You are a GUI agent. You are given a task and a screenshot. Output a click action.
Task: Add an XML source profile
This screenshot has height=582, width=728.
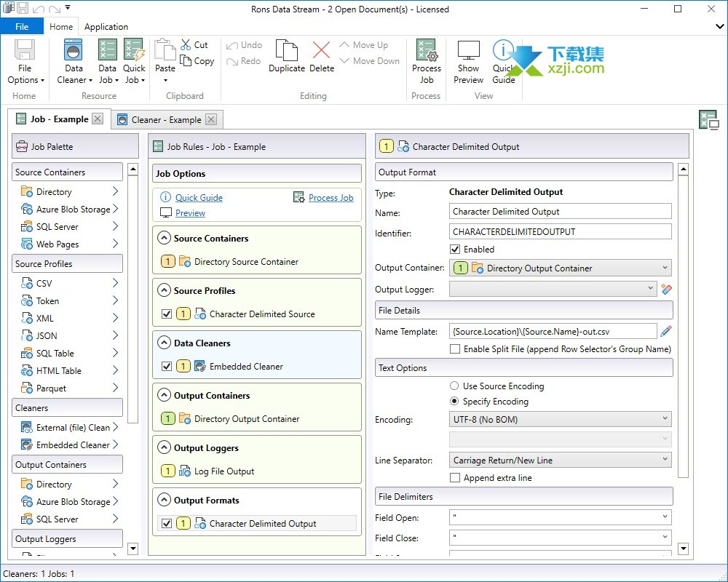tap(70, 319)
